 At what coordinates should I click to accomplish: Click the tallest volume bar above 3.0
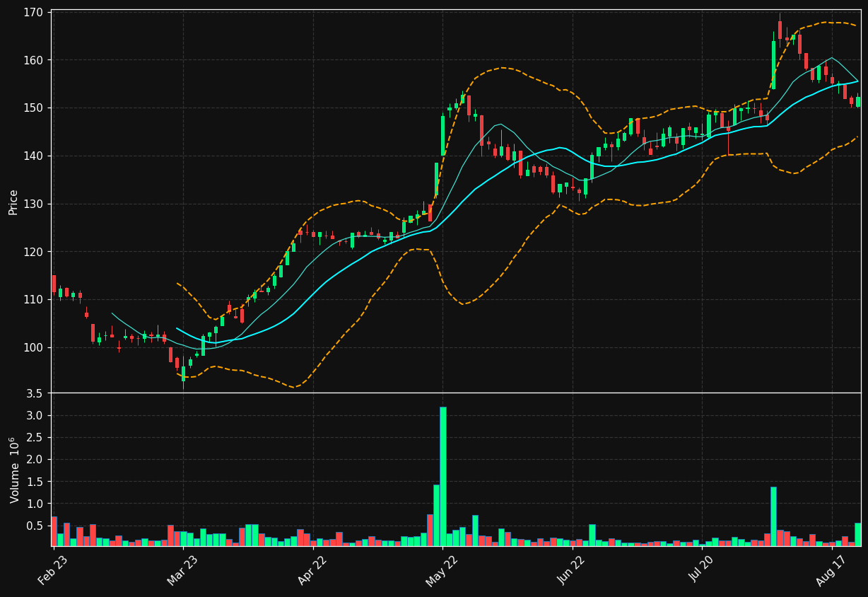coord(443,476)
